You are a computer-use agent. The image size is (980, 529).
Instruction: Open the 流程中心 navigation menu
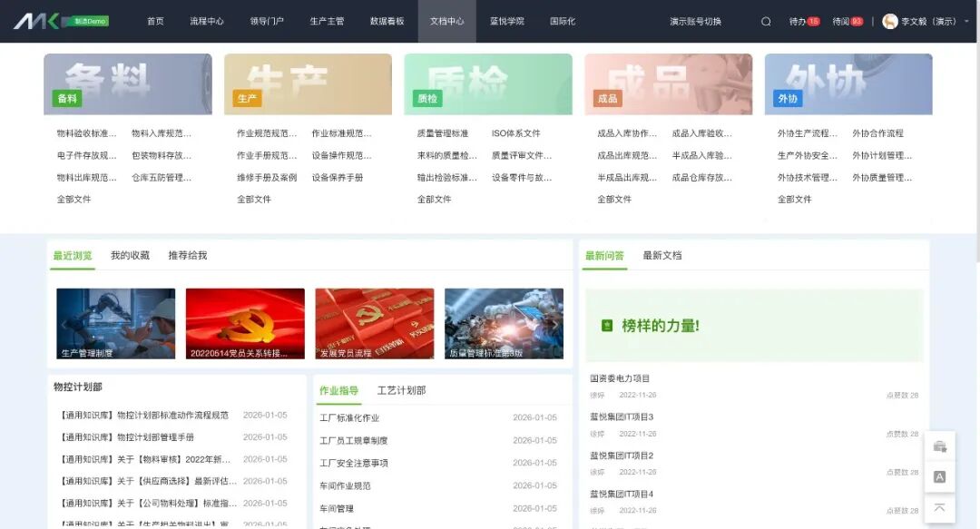click(207, 22)
